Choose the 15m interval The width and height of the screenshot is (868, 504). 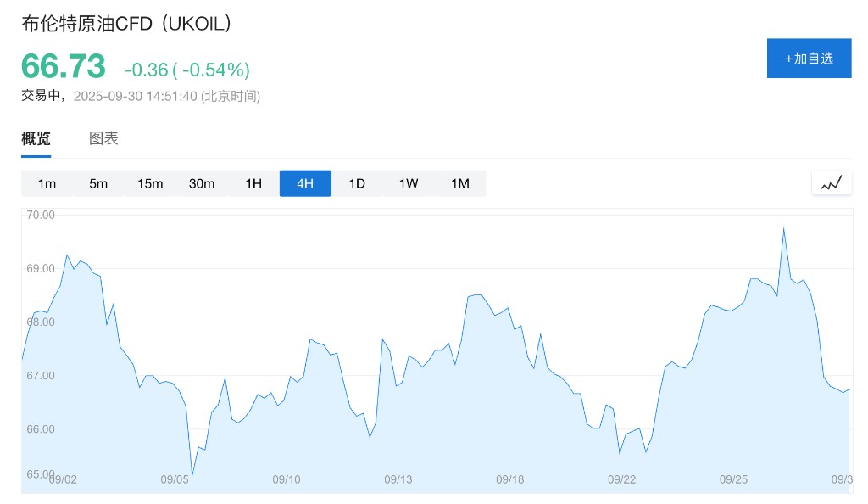150,183
